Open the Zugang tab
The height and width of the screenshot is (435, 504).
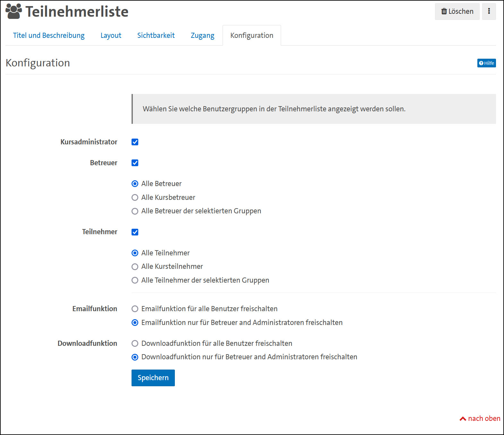(202, 35)
